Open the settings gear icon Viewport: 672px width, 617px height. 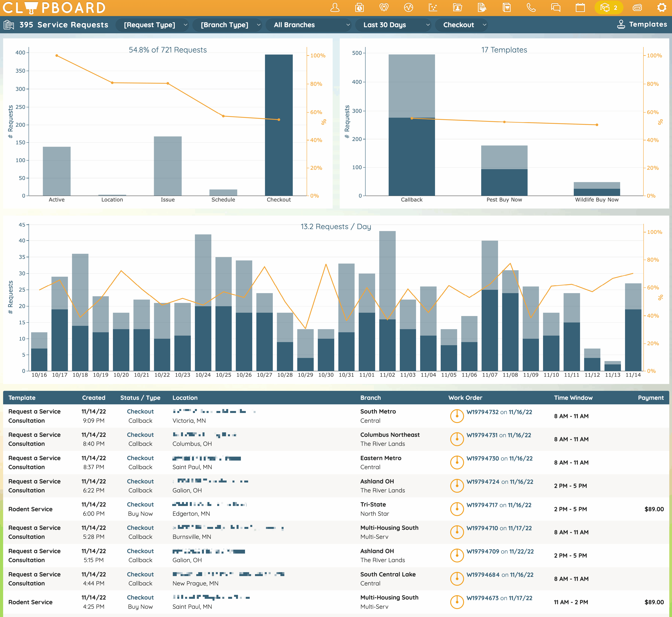[x=662, y=8]
